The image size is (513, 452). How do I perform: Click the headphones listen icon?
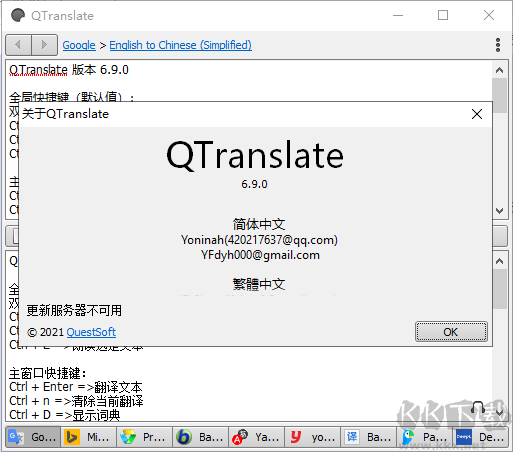pyautogui.click(x=478, y=407)
